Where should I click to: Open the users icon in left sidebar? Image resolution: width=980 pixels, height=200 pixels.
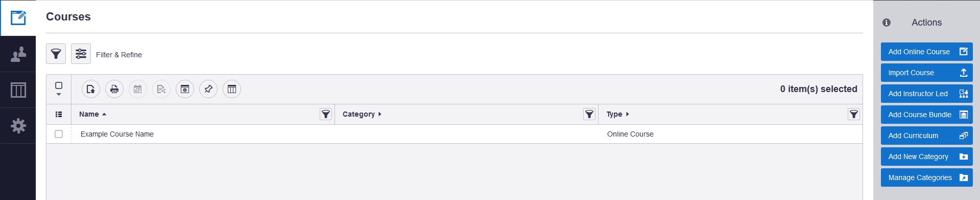(x=18, y=54)
